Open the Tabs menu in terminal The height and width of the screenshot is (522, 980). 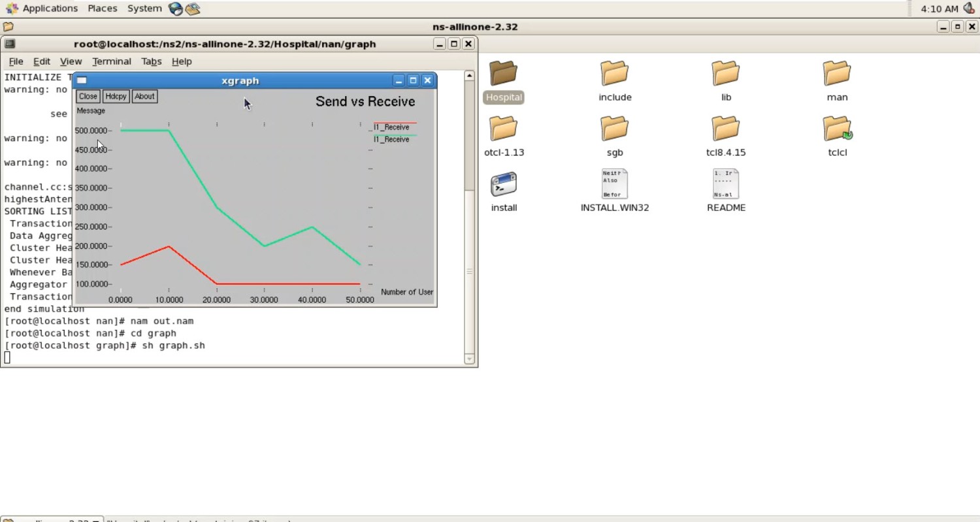pyautogui.click(x=151, y=61)
